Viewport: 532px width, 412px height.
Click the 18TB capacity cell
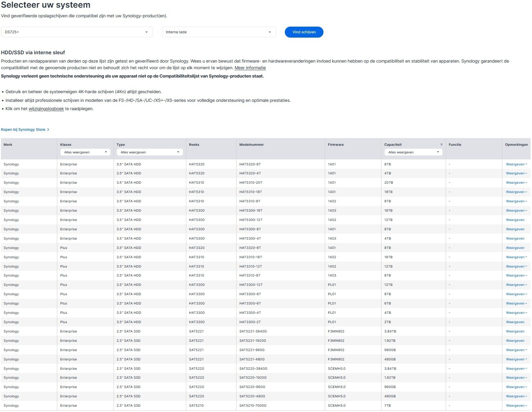pos(388,192)
